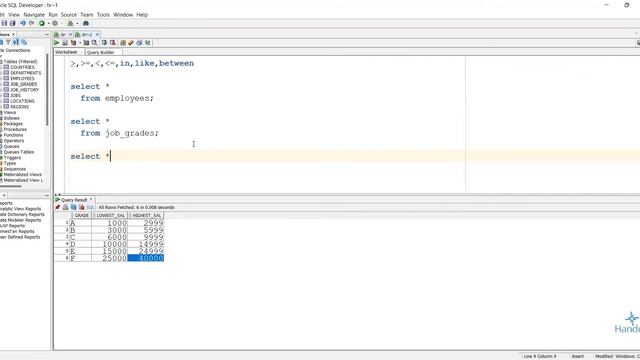Open the Explain Plan dropdown arrow
The width and height of the screenshot is (640, 360).
(x=80, y=43)
